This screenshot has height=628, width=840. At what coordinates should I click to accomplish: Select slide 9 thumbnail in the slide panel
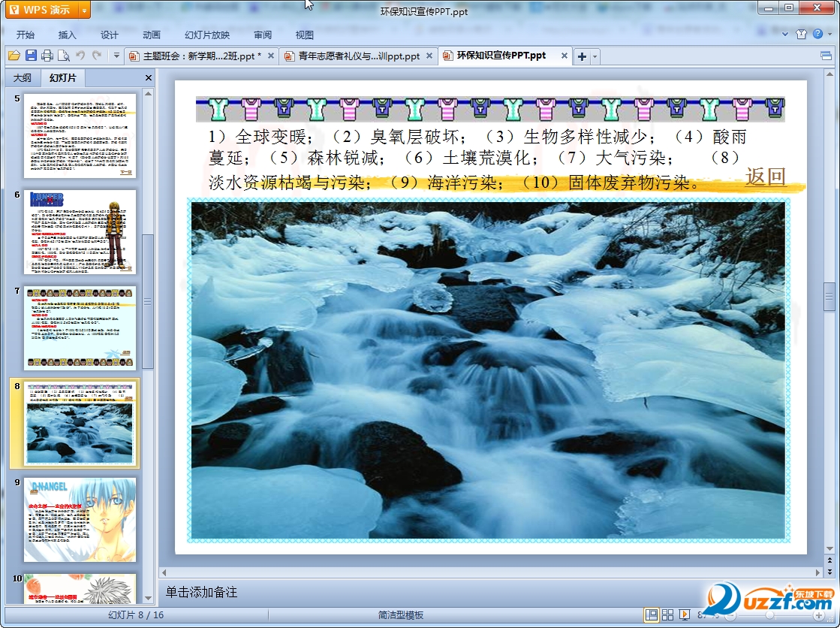[80, 520]
